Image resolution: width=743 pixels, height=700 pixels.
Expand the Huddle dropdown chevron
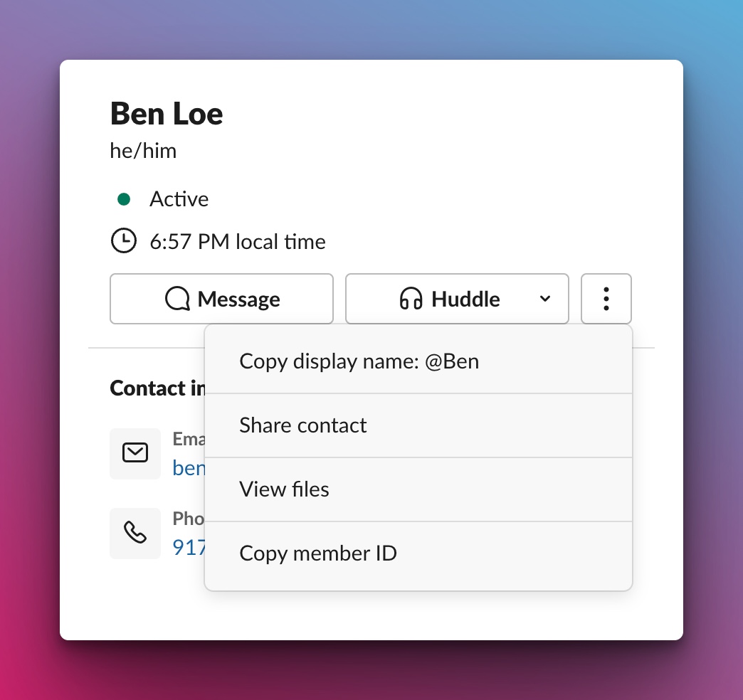[x=545, y=299]
